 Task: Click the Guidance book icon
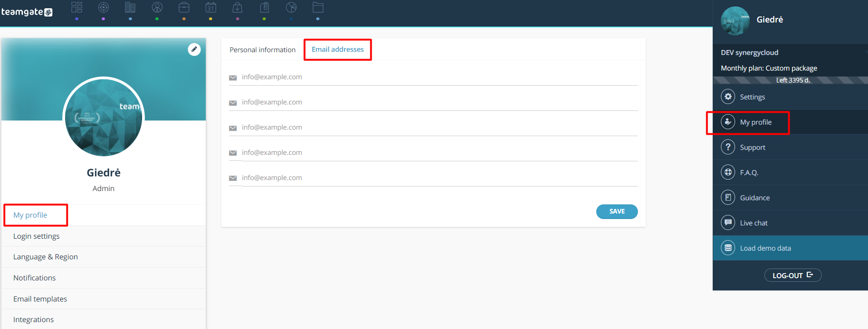[x=728, y=197]
